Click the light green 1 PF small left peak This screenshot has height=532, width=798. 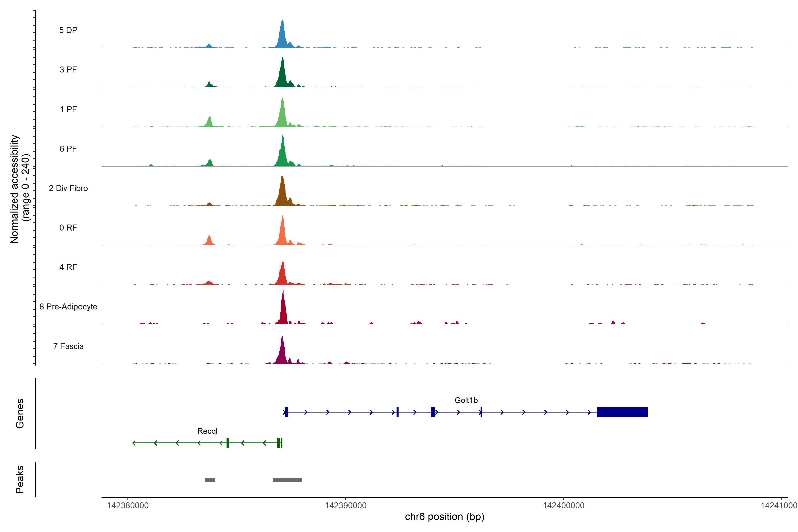tap(210, 123)
